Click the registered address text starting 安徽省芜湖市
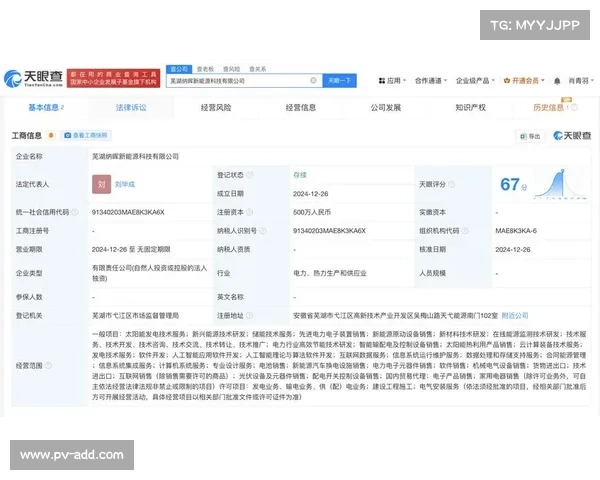600x480 pixels. click(396, 315)
